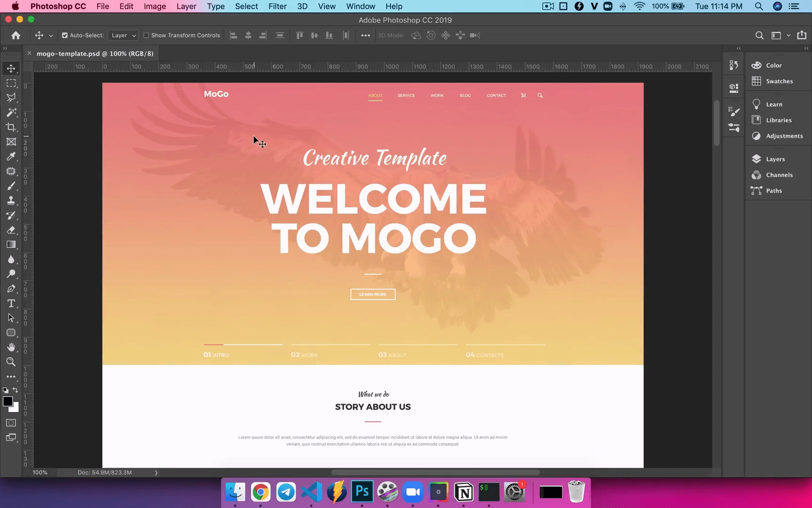Pick the Eraser tool
The image size is (812, 508).
(x=11, y=230)
